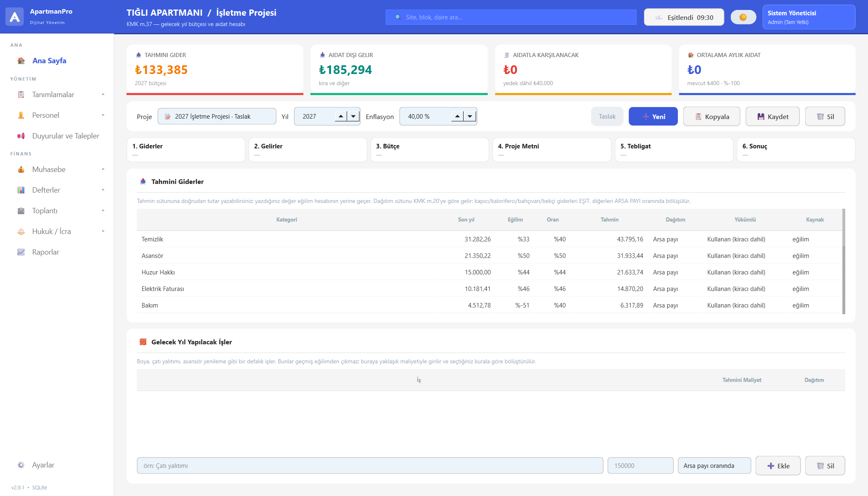Open the Proje selection dropdown
Viewport: 868px width, 496px height.
217,116
